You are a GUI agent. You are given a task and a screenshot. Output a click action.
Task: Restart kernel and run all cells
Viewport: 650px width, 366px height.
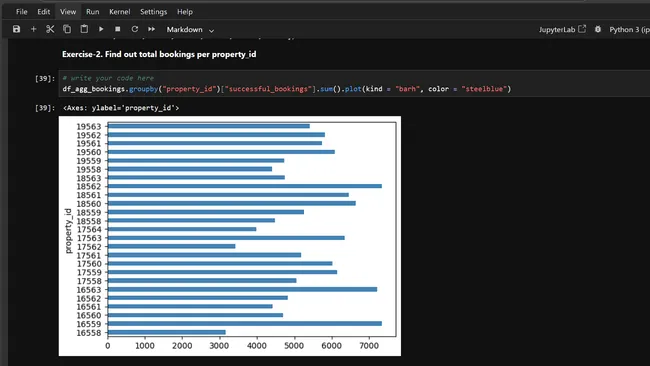pyautogui.click(x=151, y=29)
